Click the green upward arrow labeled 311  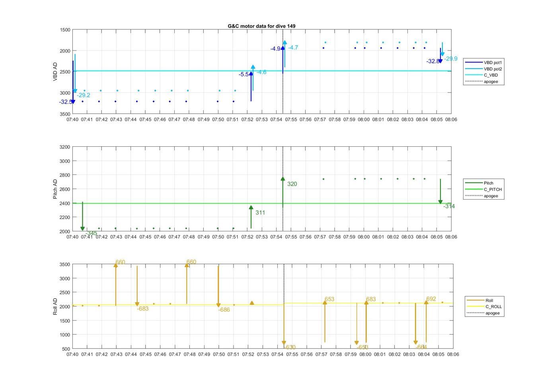click(x=251, y=217)
